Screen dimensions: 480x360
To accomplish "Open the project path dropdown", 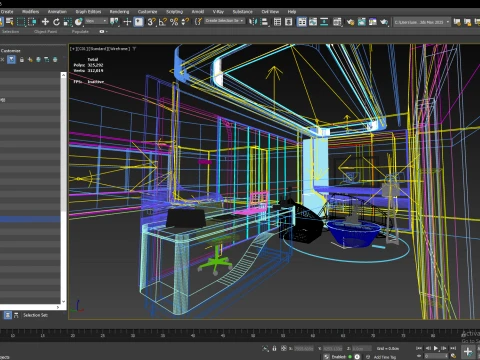I will pos(422,22).
